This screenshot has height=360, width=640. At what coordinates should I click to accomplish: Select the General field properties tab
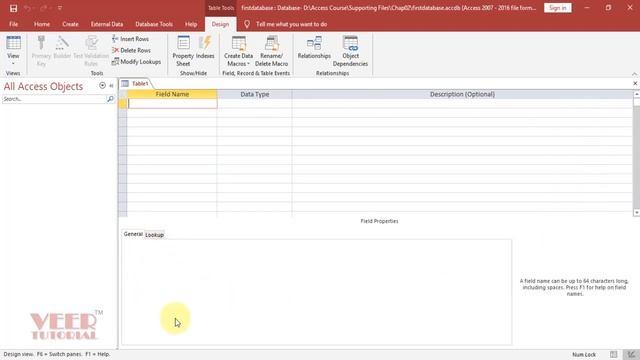[x=133, y=234]
